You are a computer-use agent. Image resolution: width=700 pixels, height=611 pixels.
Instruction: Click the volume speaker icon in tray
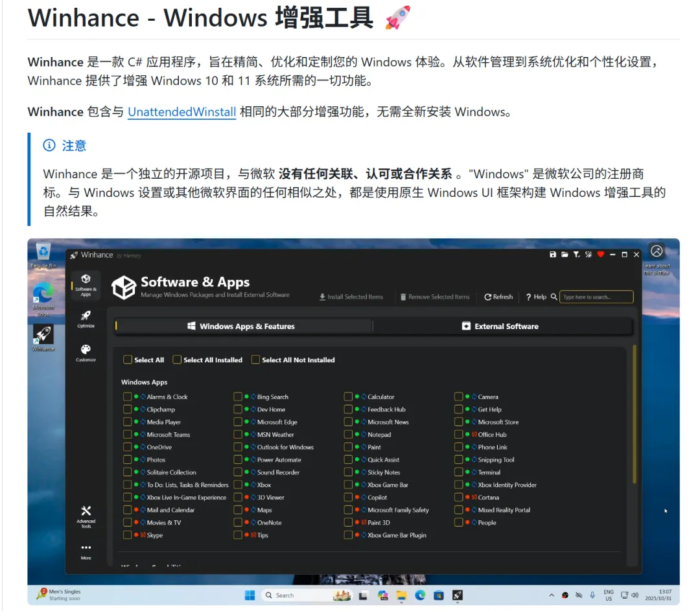click(x=635, y=595)
